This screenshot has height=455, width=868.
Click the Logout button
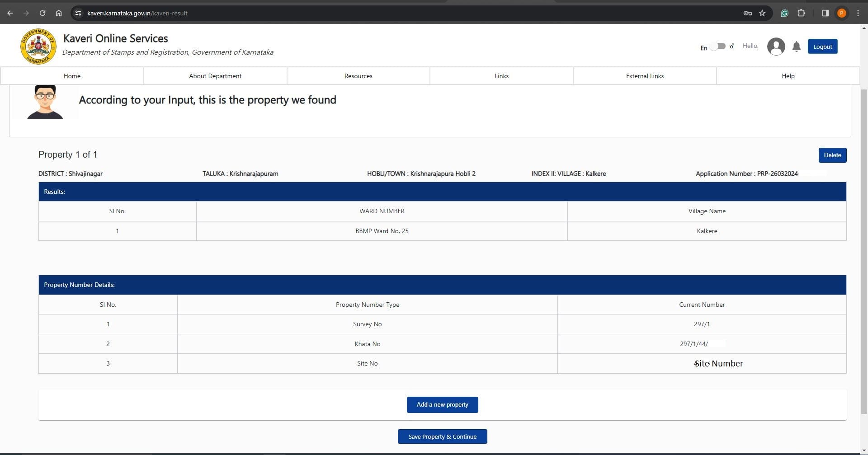point(822,47)
